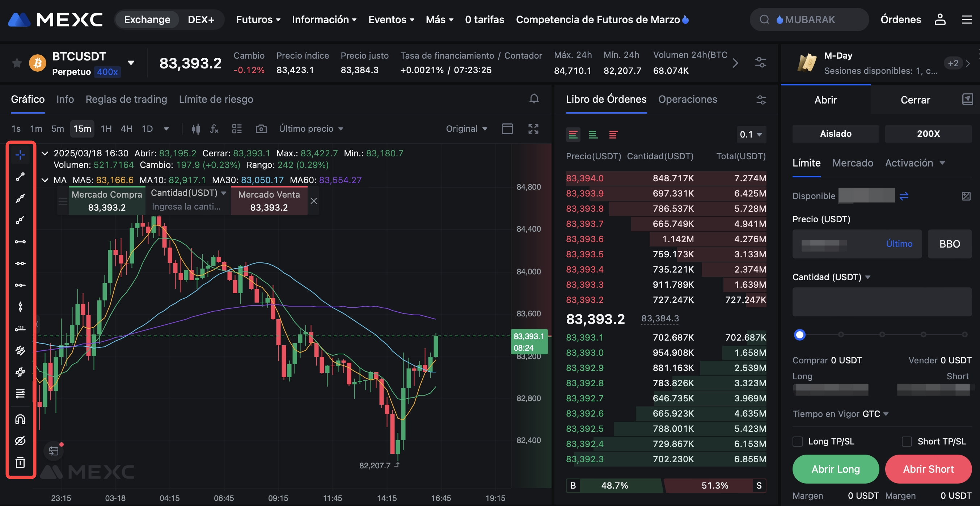The image size is (980, 506).
Task: Add BTCUSDT to favorites with star icon
Action: (17, 63)
